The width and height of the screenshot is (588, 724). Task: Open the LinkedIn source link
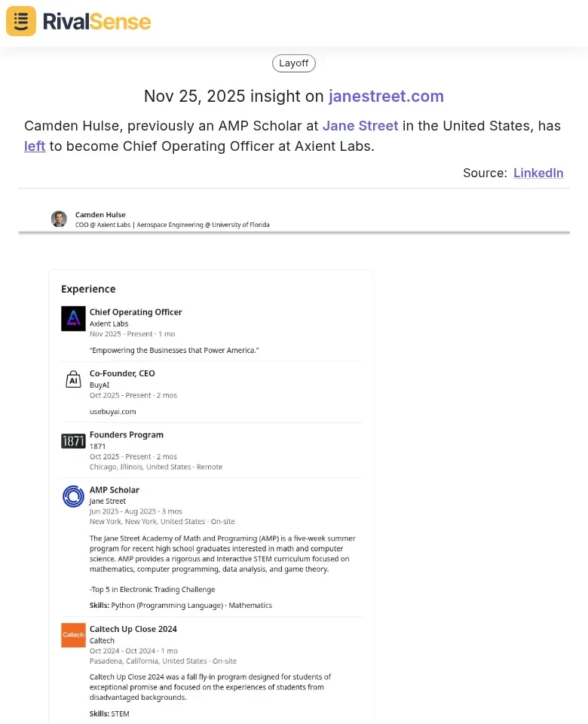538,173
